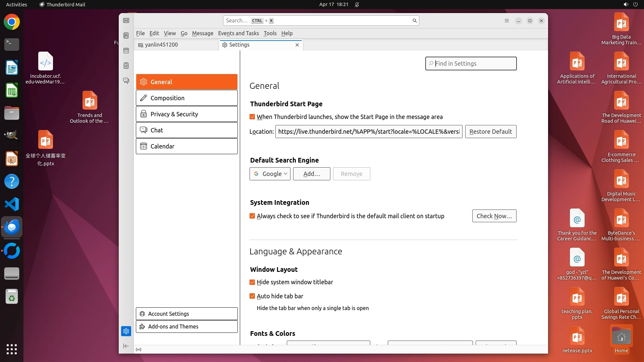The image size is (644, 362).
Task: Select the Privacy & Security category
Action: point(186,114)
